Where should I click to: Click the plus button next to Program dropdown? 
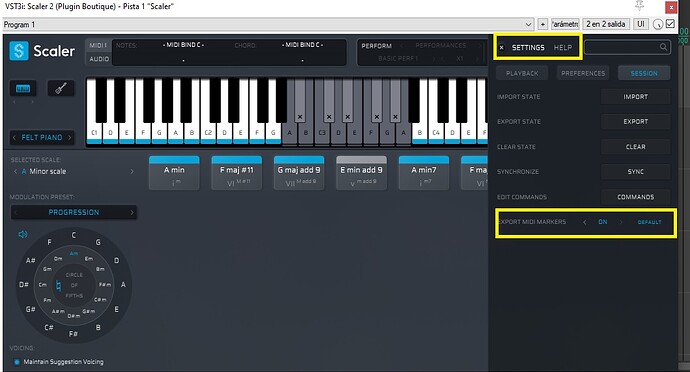[543, 24]
